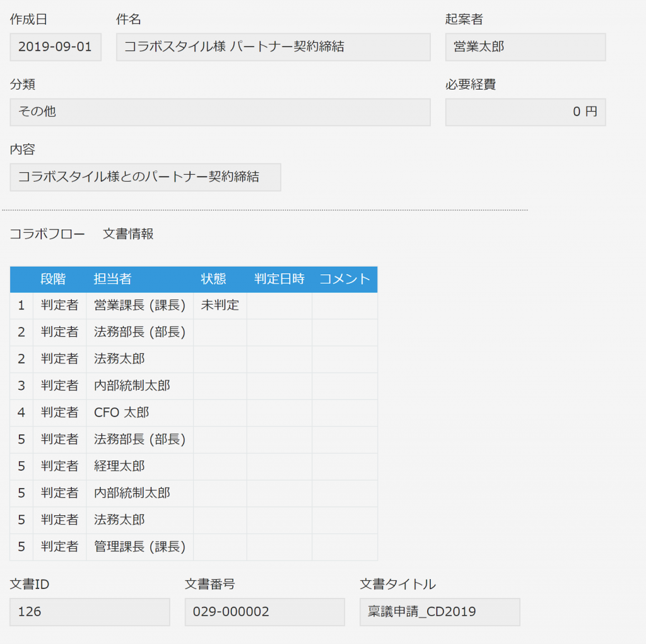This screenshot has width=646, height=644.
Task: Click the stage number 1 cell
Action: tap(21, 305)
